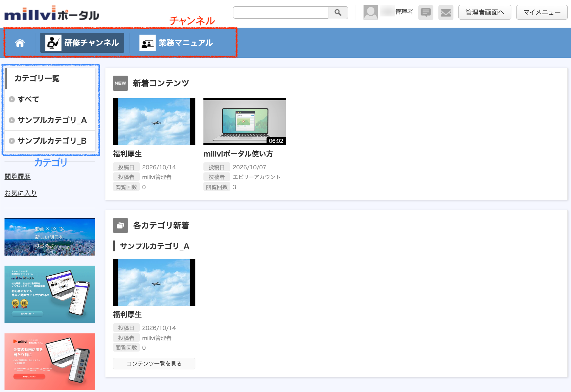Open the お気に入り link
The width and height of the screenshot is (571, 392).
point(21,193)
